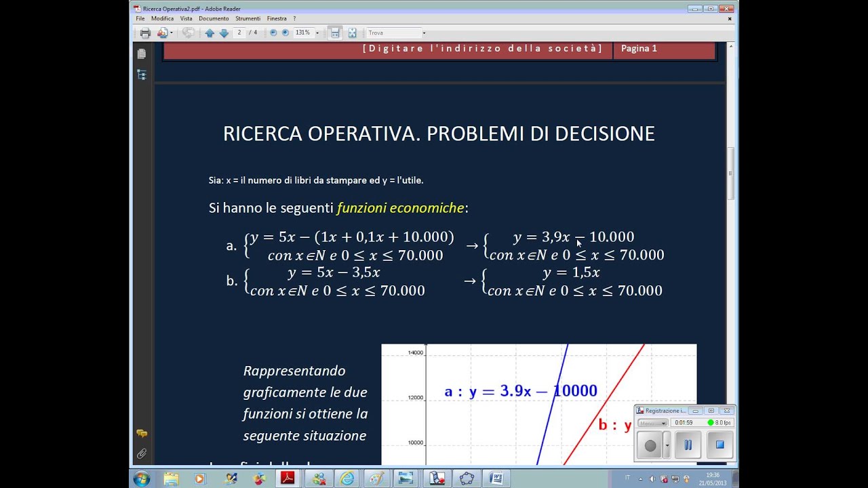This screenshot has width=868, height=488.
Task: Open the Trova search options dropdown
Action: (x=425, y=33)
